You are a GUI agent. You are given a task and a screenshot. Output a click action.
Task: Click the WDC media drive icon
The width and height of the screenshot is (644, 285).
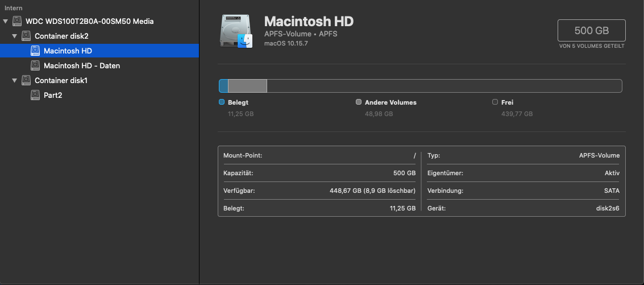[17, 21]
